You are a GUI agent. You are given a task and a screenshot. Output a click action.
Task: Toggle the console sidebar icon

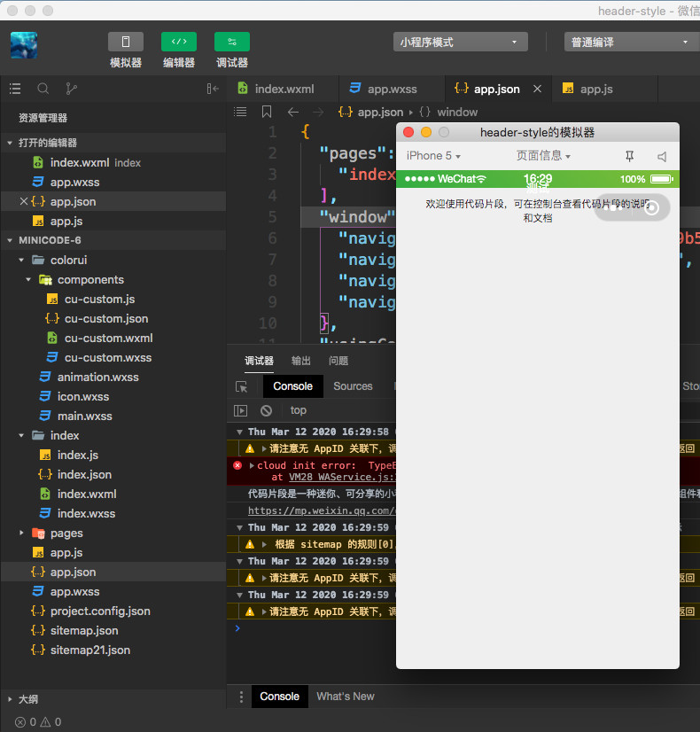[x=240, y=410]
